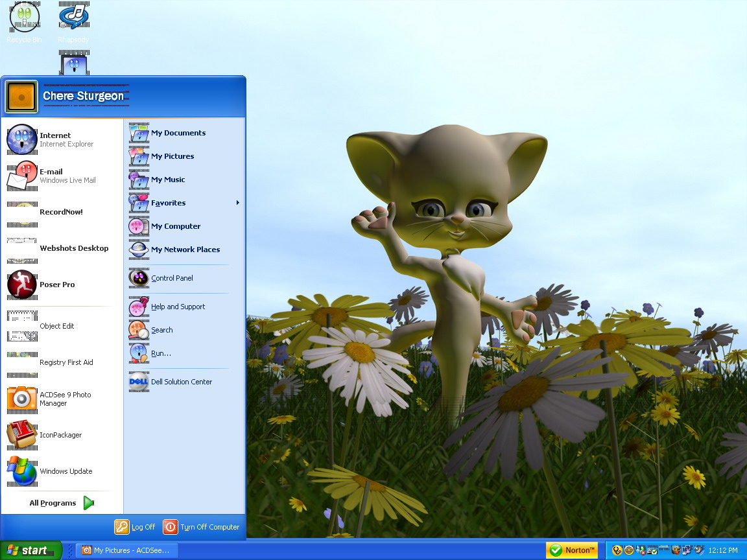Open My Network Places icon

coord(139,250)
